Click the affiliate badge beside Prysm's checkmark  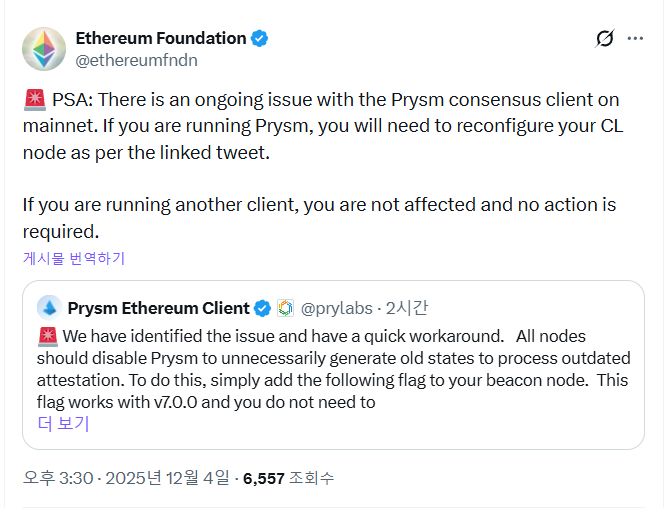click(x=285, y=308)
